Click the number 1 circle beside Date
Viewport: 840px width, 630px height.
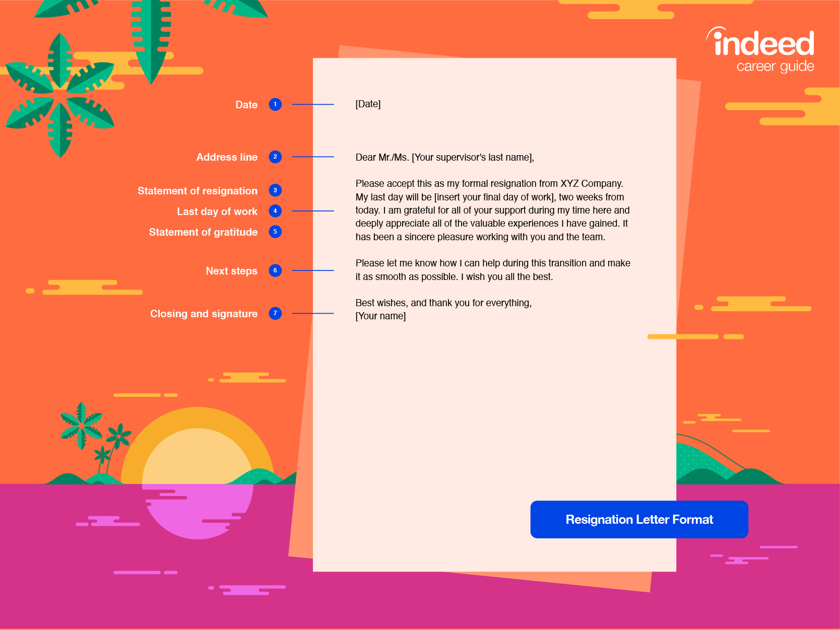(275, 104)
